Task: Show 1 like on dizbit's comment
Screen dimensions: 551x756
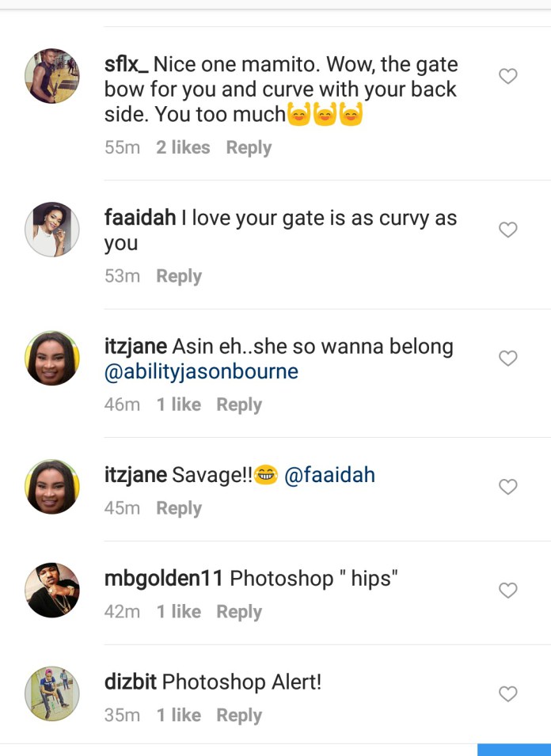Action: tap(178, 716)
